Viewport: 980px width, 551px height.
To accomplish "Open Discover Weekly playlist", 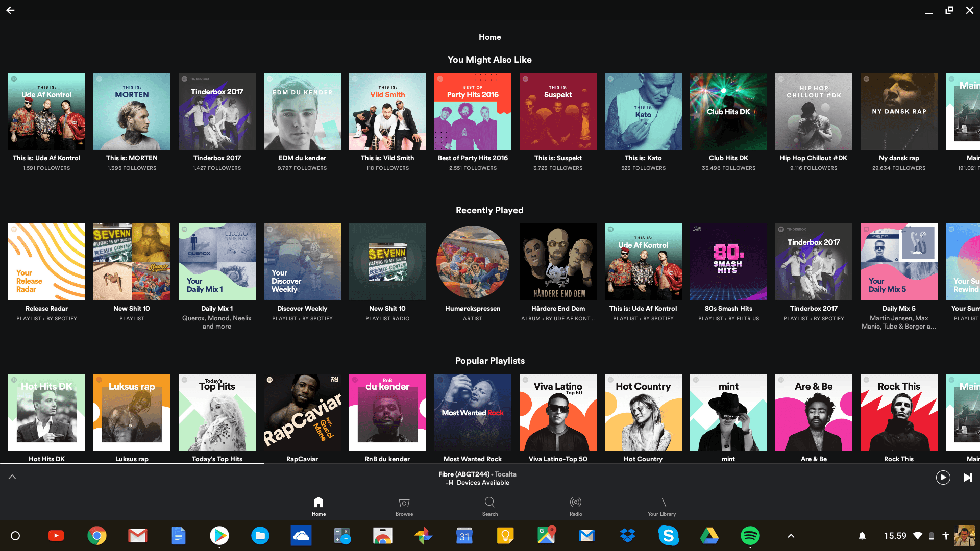I will (x=302, y=262).
